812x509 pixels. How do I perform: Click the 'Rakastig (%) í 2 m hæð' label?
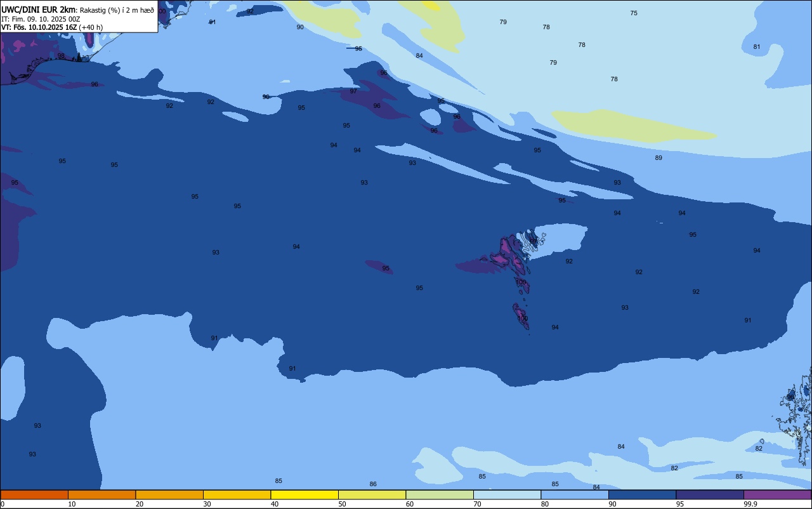point(117,10)
